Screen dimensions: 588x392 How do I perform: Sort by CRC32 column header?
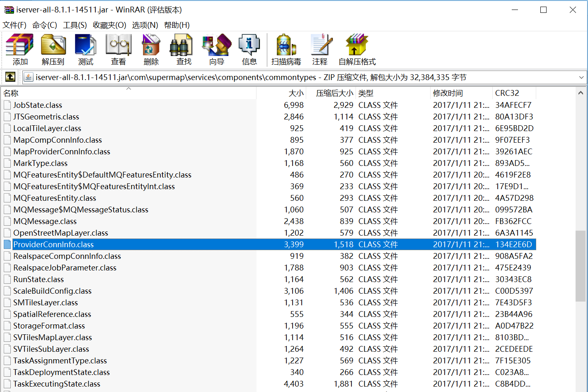514,93
